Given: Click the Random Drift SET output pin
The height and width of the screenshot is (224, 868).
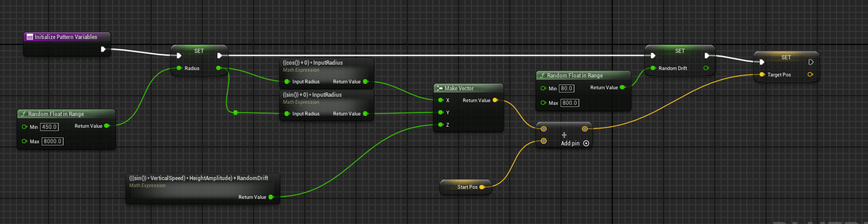Looking at the screenshot, I should (x=706, y=68).
